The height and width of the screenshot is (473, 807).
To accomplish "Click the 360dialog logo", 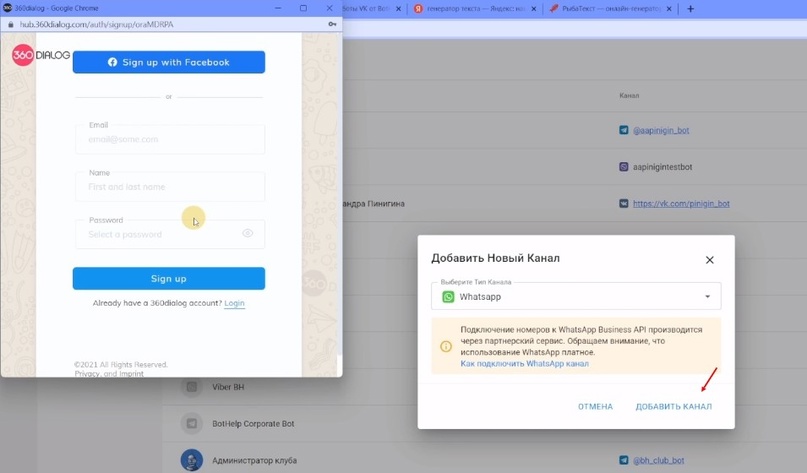I will click(x=40, y=55).
